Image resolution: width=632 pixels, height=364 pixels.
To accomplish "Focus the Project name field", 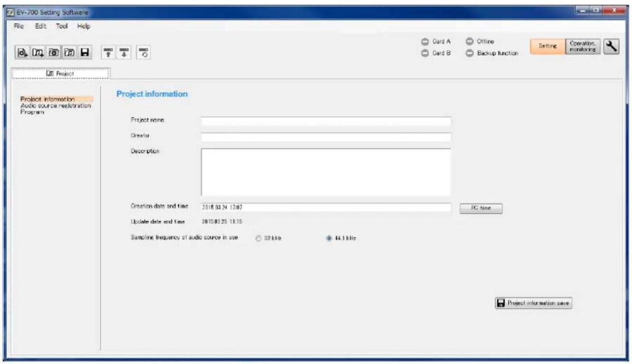I will coord(325,121).
